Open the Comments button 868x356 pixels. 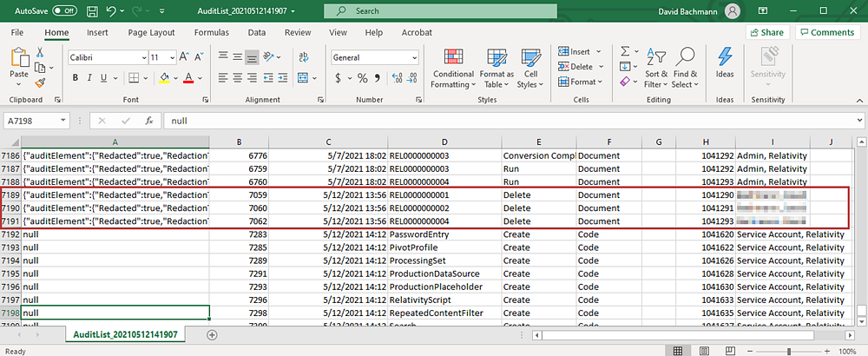[x=827, y=32]
